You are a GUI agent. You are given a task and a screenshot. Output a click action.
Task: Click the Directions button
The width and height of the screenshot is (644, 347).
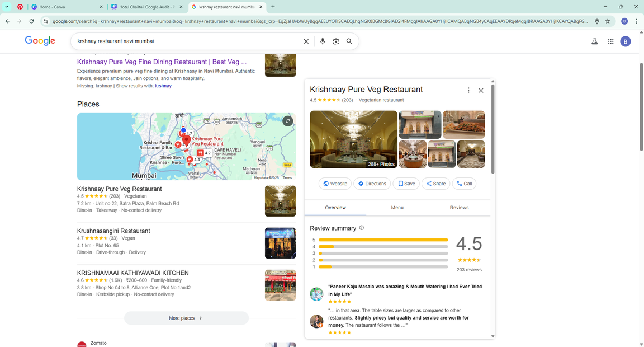point(372,184)
